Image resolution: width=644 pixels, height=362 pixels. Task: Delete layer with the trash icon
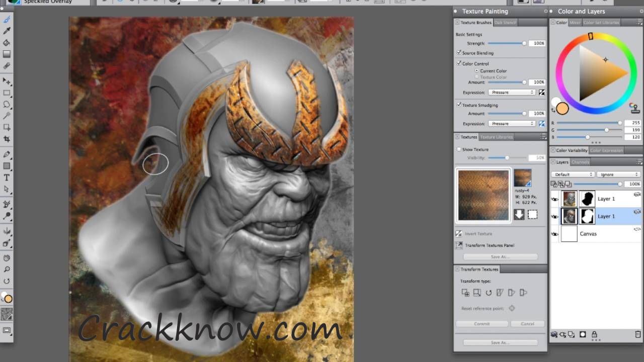pos(638,334)
